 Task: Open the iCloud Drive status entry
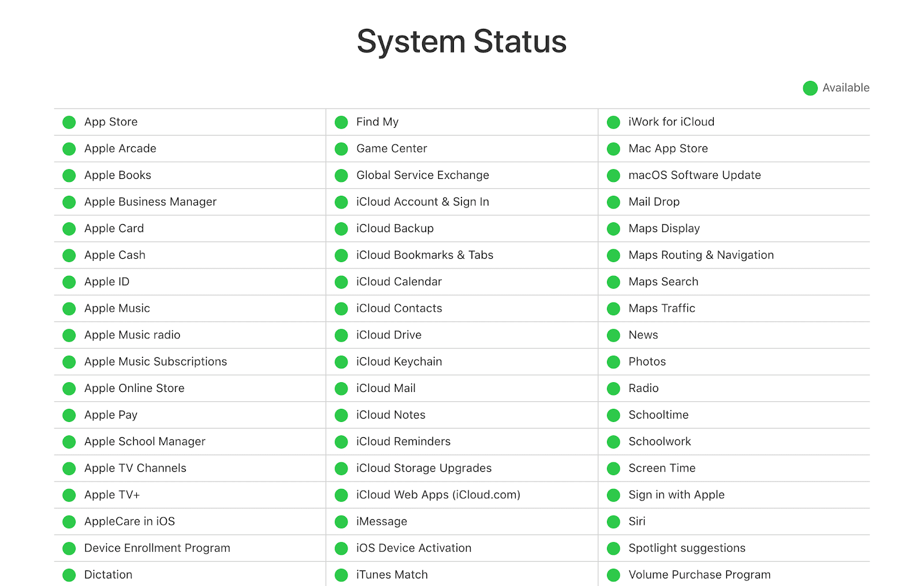point(389,335)
